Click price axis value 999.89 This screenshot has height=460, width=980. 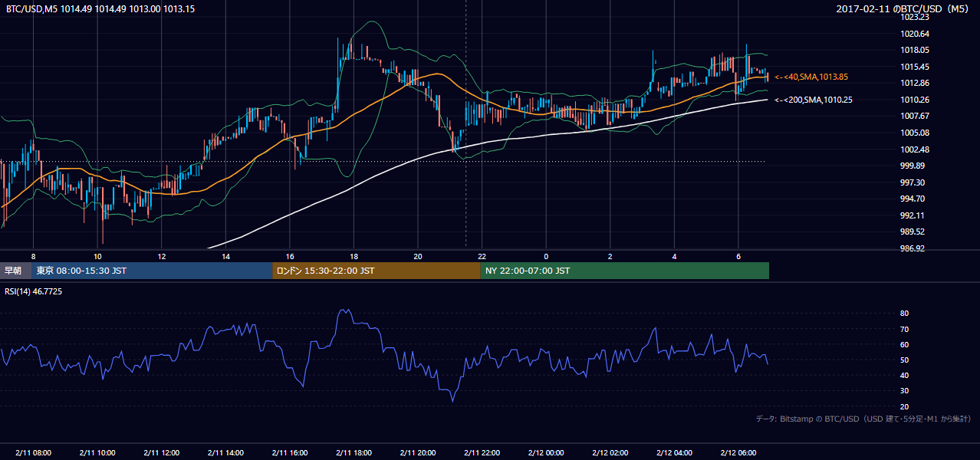click(914, 166)
